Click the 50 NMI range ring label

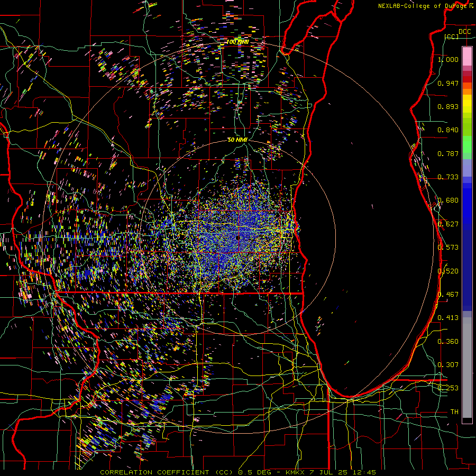[237, 140]
